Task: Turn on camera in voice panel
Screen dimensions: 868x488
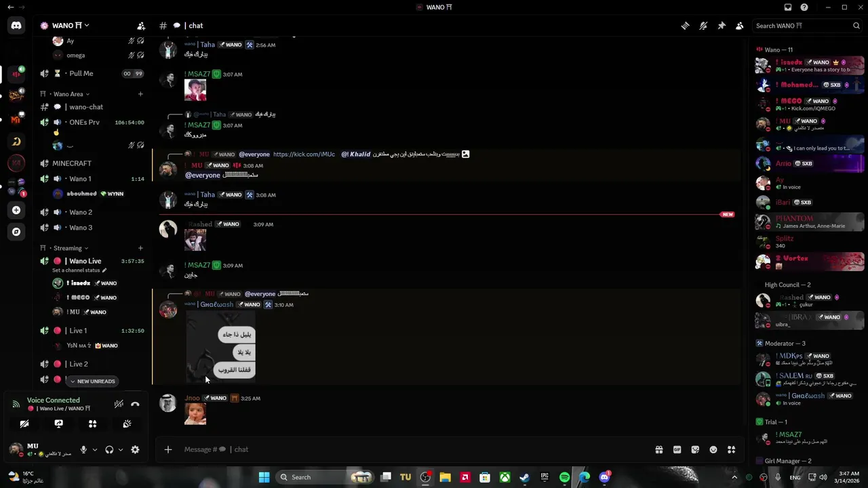Action: 24,424
